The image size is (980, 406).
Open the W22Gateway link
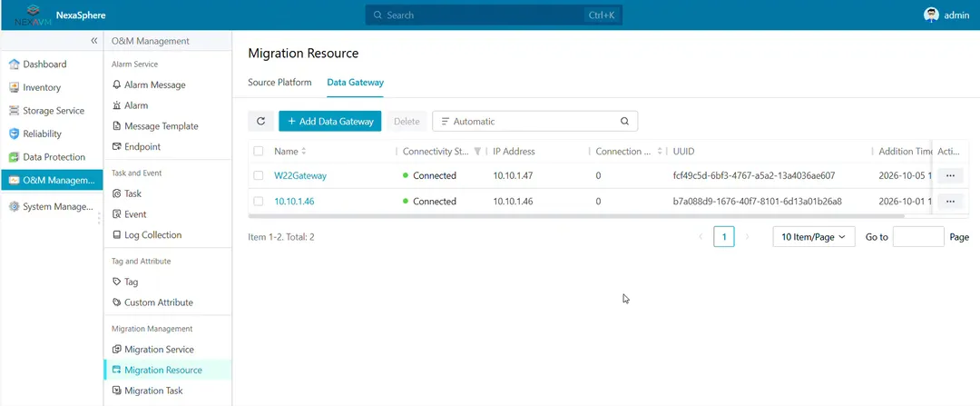pos(300,176)
